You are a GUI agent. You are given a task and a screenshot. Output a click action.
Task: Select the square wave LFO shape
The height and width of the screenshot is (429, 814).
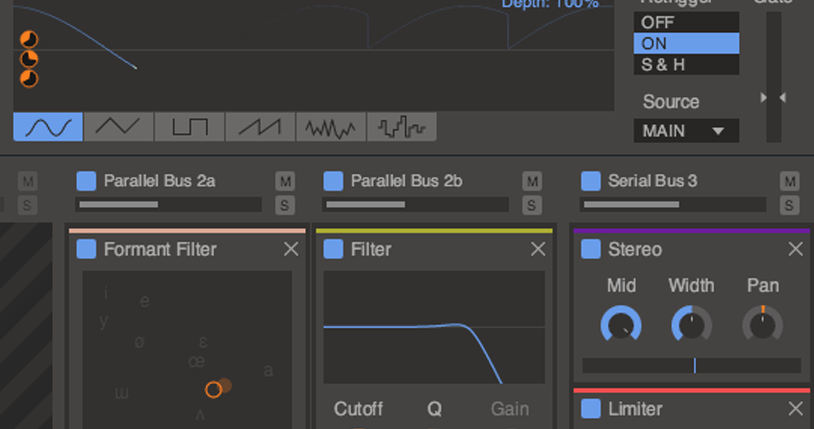pos(189,127)
